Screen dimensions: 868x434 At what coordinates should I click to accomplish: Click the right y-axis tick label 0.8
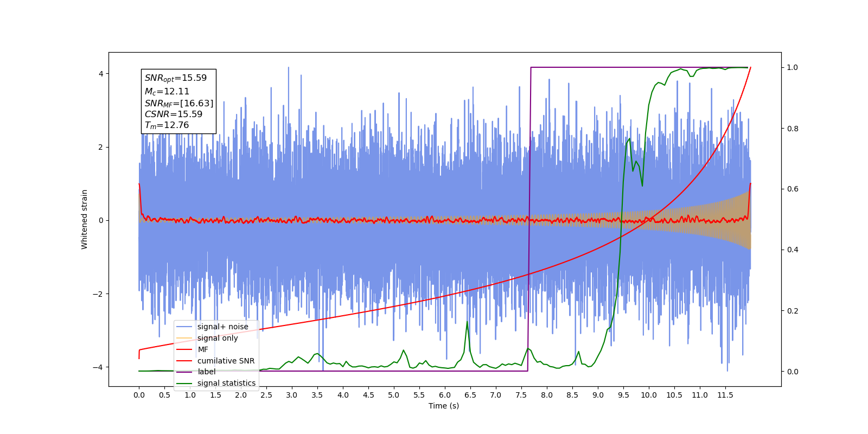(x=793, y=129)
